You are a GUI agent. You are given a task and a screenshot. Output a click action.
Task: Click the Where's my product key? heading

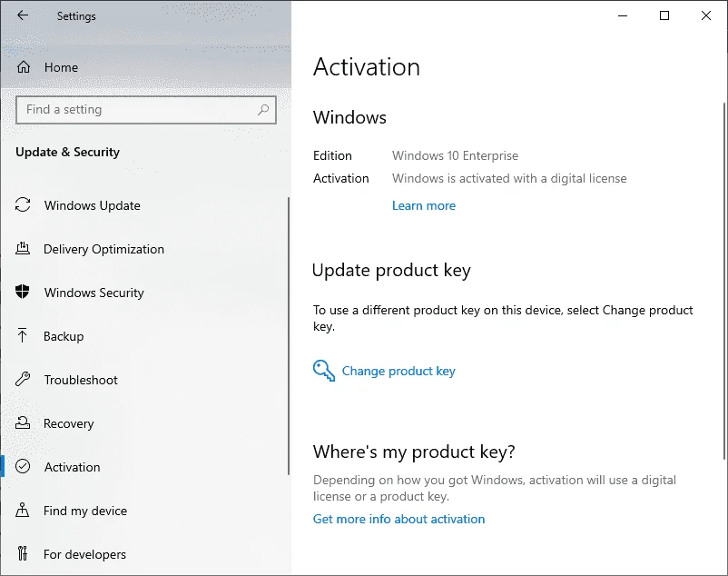(414, 452)
